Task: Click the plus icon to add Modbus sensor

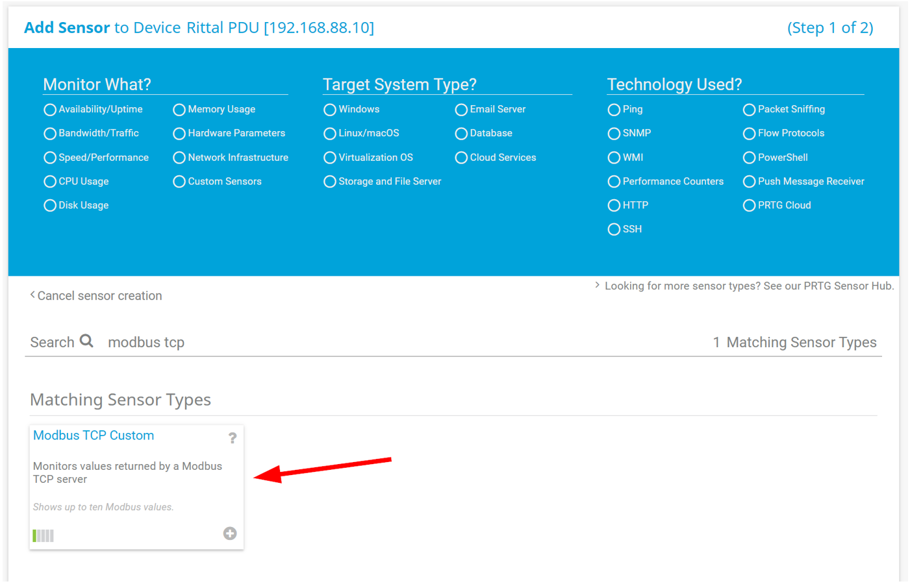Action: pos(230,533)
